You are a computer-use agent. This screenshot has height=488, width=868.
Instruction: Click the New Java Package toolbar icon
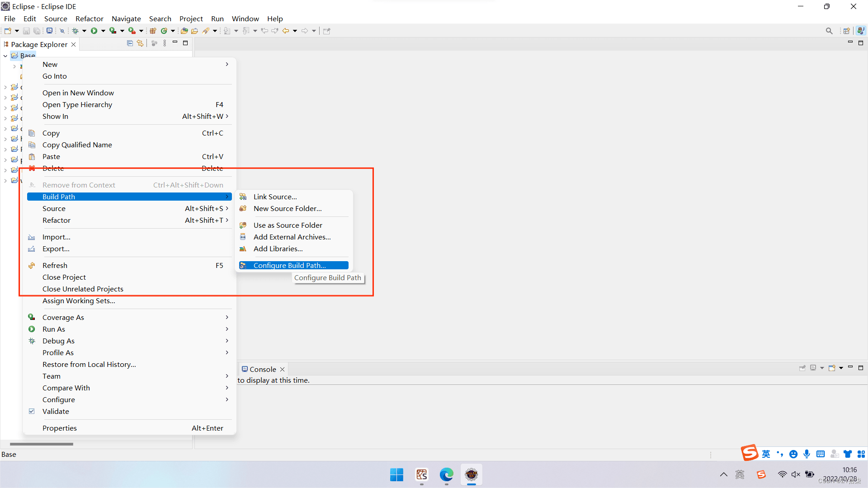point(153,31)
